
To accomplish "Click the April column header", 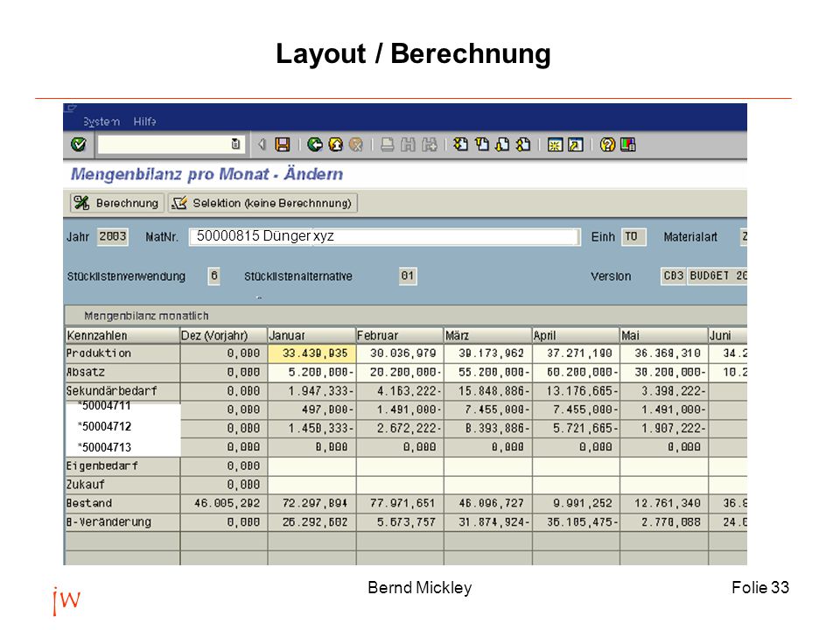I will [576, 335].
